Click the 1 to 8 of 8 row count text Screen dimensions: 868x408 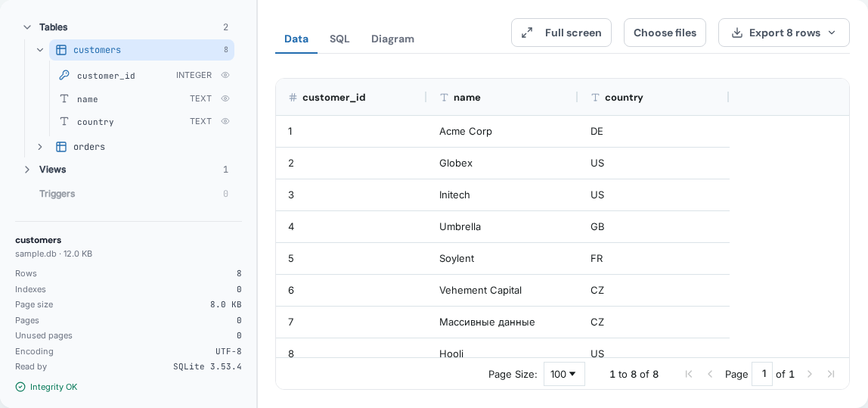click(634, 374)
